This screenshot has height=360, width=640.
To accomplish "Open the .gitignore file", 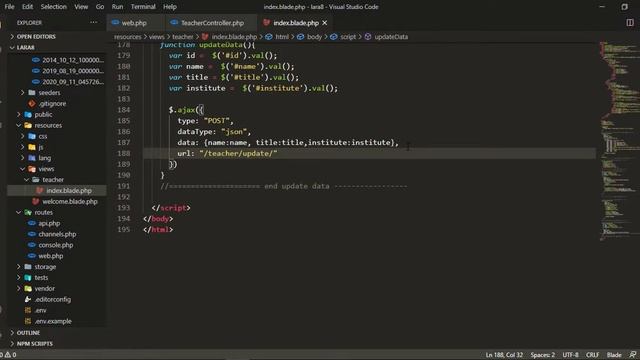I will [52, 104].
